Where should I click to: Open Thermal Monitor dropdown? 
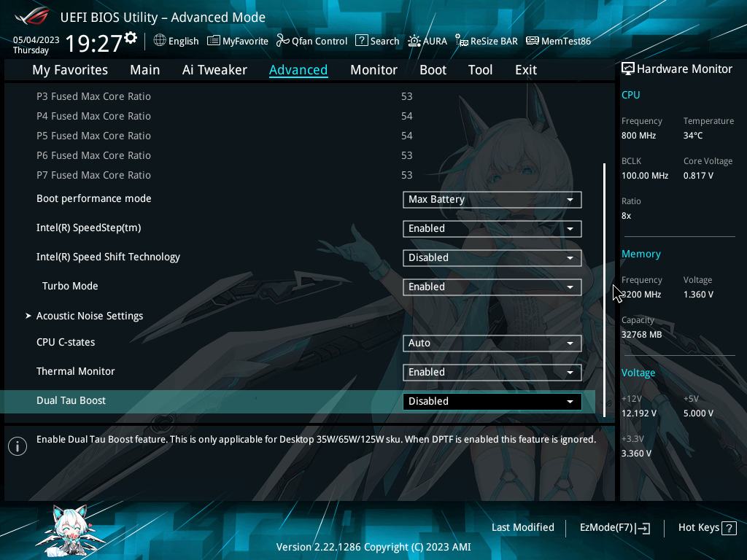[492, 372]
